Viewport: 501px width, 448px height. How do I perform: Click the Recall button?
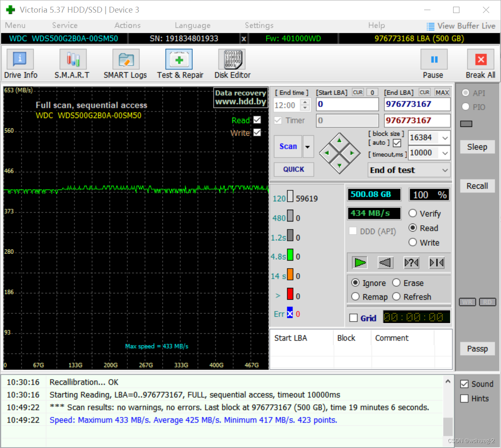coord(477,186)
